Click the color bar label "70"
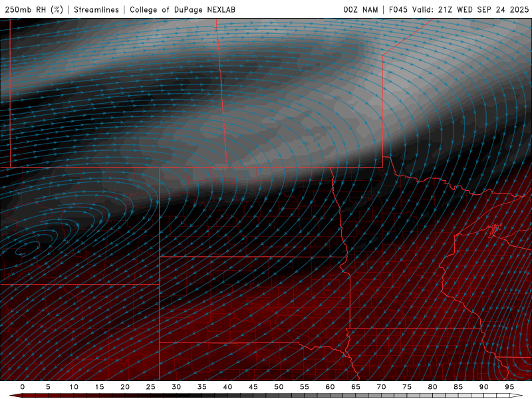Screen dimensions: 532x399 pyautogui.click(x=381, y=387)
